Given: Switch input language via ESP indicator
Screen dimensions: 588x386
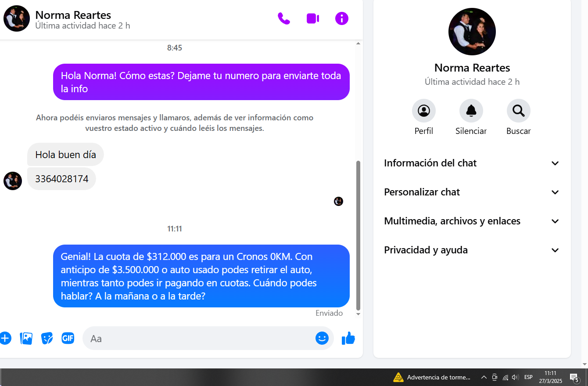Looking at the screenshot, I should 528,377.
